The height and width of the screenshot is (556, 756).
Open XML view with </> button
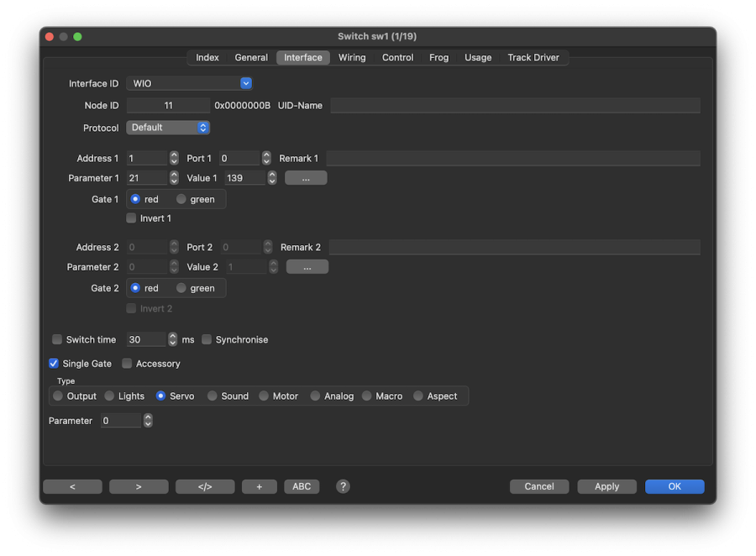tap(205, 486)
